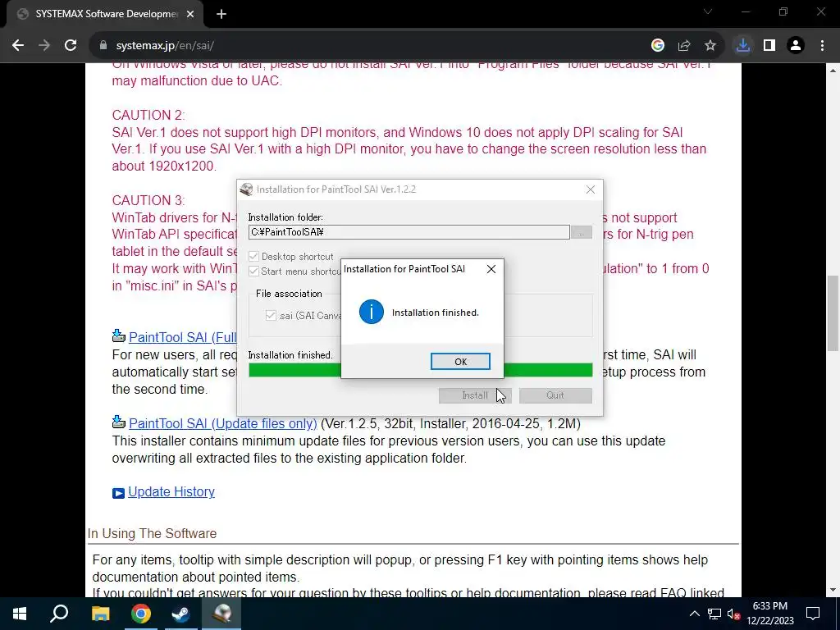Click the installer title bar icon

(246, 189)
